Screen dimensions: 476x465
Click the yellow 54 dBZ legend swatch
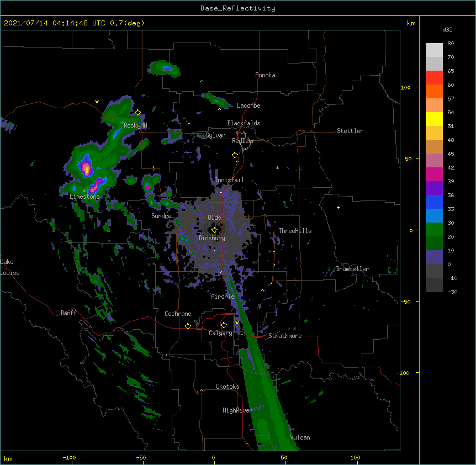[x=434, y=119]
